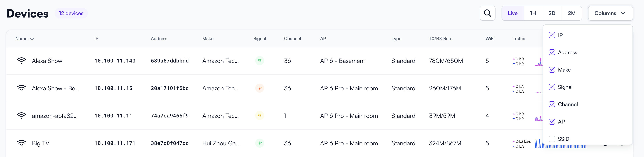Screen dimensions: 644x157
Task: Click the green signal indicator for Big TV
Action: pyautogui.click(x=260, y=143)
